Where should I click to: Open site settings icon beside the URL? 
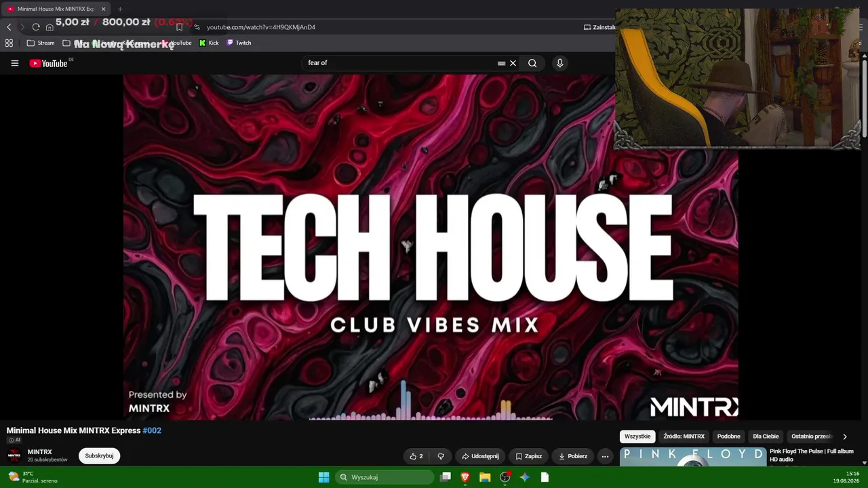(x=197, y=27)
